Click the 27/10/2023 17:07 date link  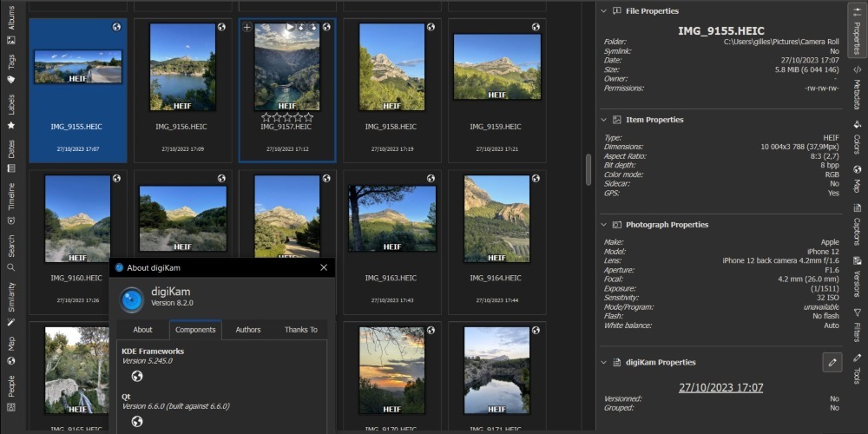720,387
